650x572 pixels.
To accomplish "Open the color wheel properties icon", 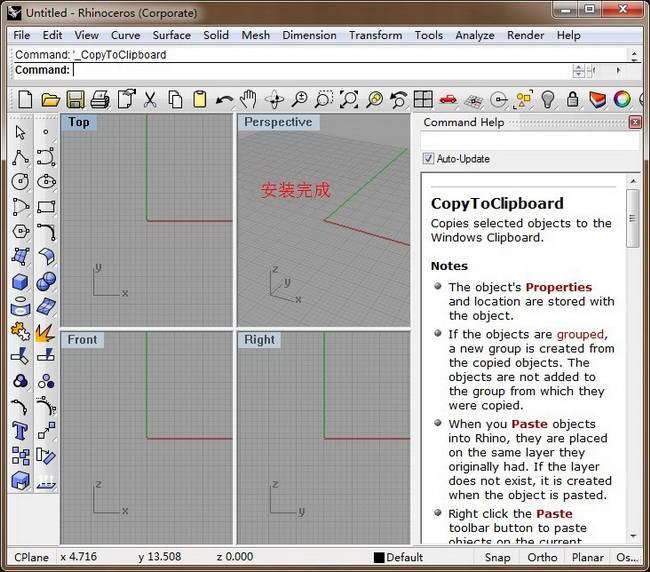I will click(x=622, y=99).
